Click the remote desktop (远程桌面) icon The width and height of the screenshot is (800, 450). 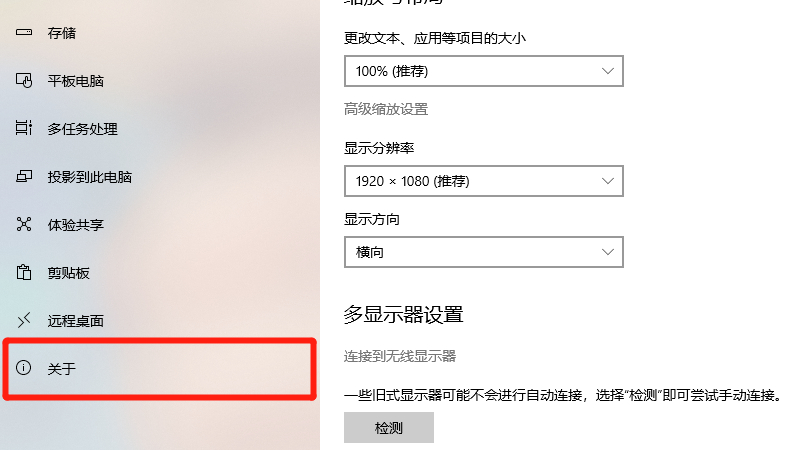[24, 320]
